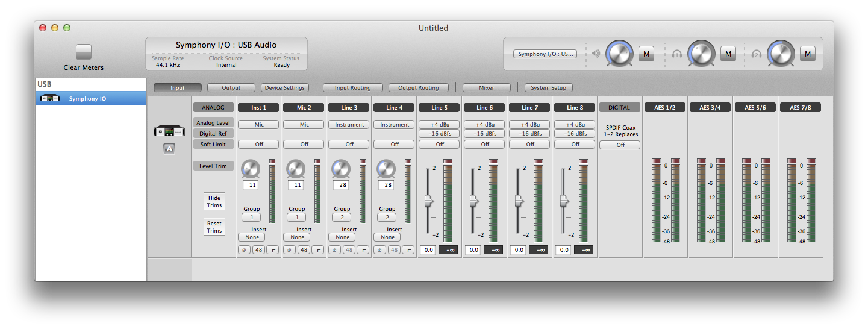Click the headphone 2 volume knob
Viewport: 868px width, 329px height.
781,54
